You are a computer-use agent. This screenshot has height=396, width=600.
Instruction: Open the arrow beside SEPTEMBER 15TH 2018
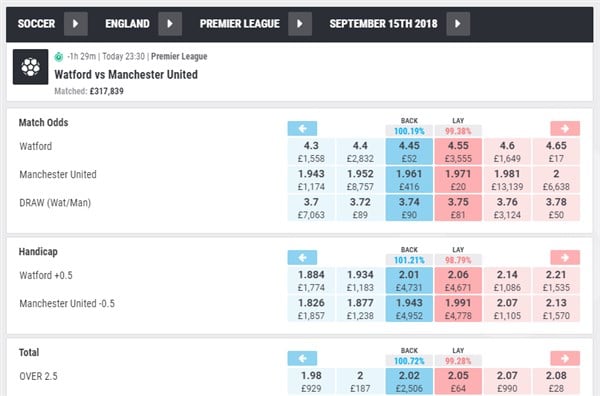click(458, 24)
